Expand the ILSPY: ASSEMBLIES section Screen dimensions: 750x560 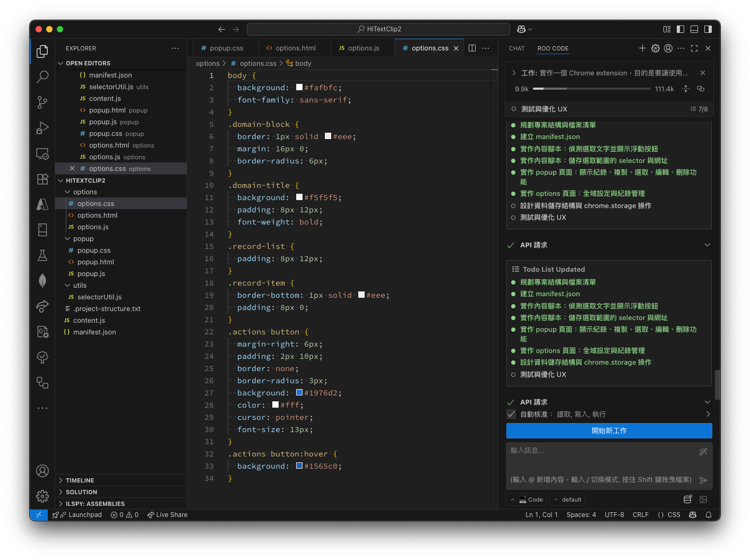95,504
